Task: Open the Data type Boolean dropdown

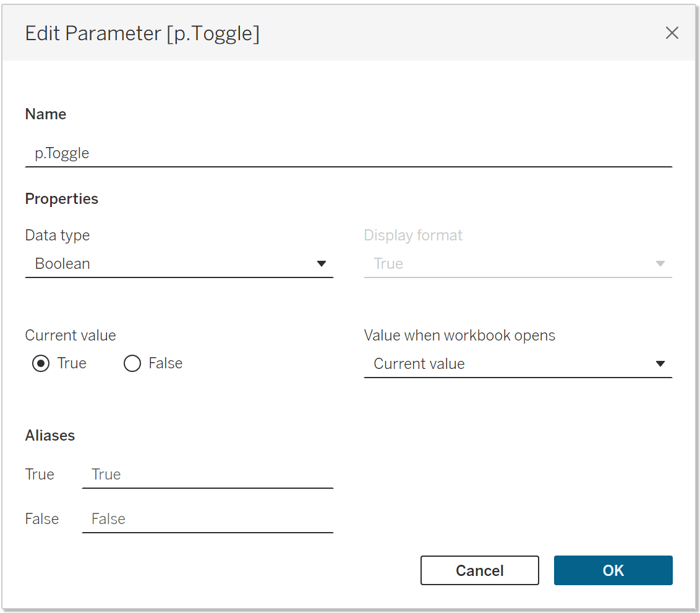Action: pyautogui.click(x=179, y=264)
